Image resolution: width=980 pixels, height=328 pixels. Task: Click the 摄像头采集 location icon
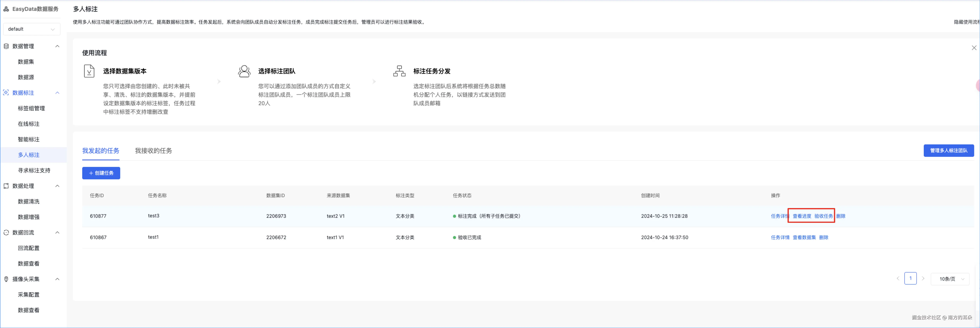6,279
